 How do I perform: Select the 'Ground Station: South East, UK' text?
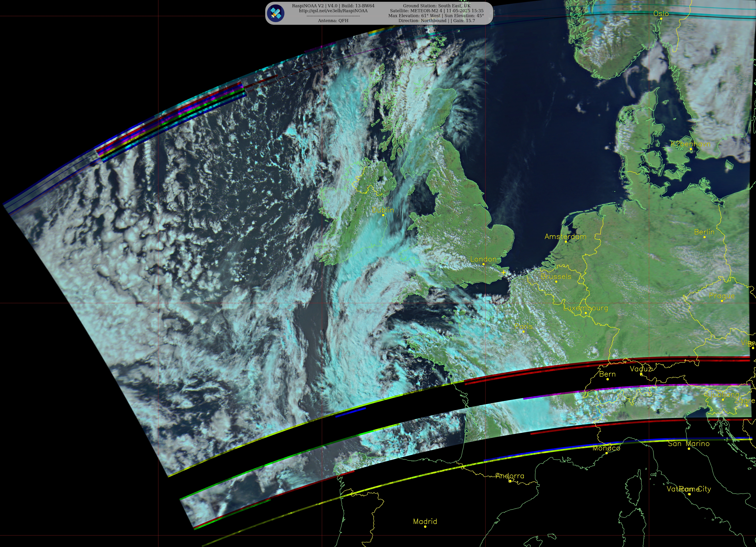(437, 6)
